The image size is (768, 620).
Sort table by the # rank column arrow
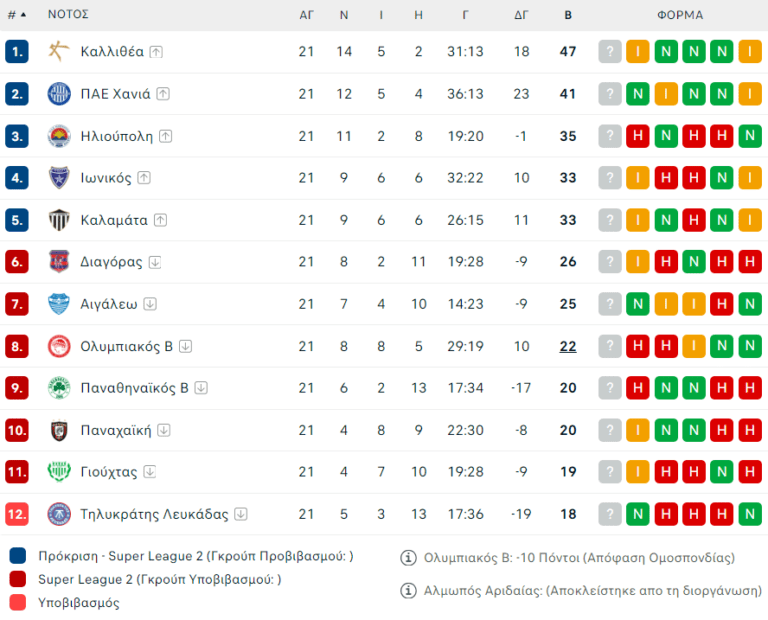17,15
